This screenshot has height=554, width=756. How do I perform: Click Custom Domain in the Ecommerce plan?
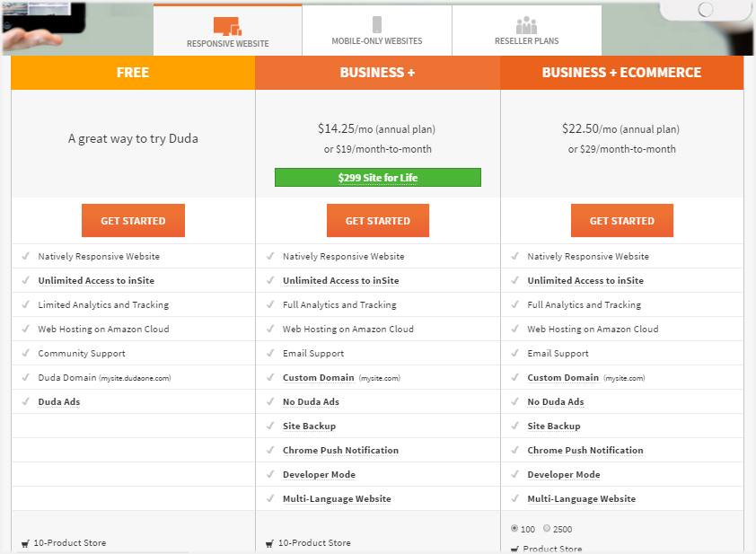point(563,377)
